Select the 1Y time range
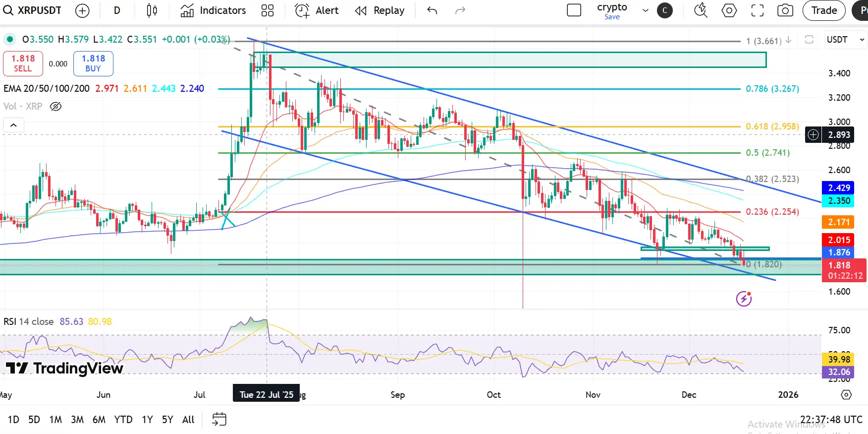The height and width of the screenshot is (434, 868). tap(147, 420)
